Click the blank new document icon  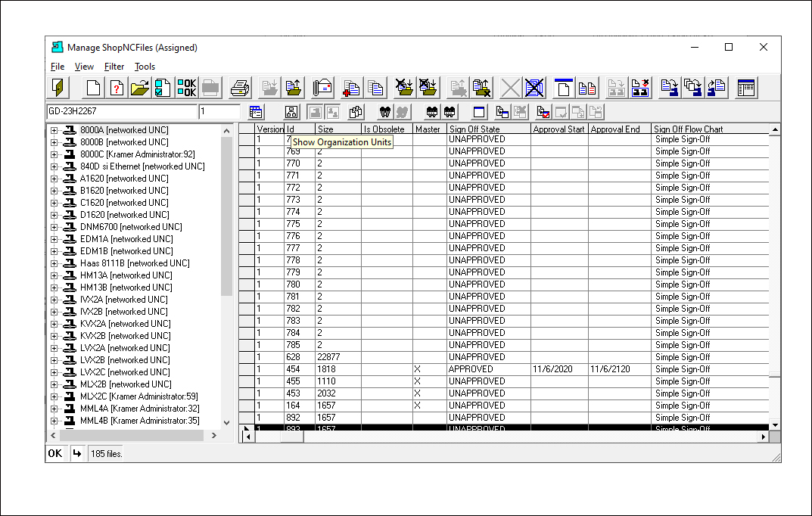click(x=93, y=88)
